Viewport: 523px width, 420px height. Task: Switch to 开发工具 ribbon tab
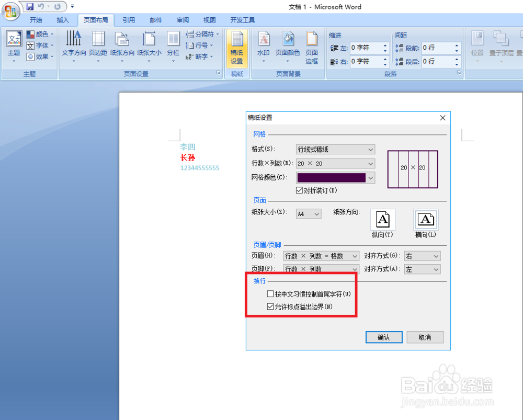click(243, 20)
